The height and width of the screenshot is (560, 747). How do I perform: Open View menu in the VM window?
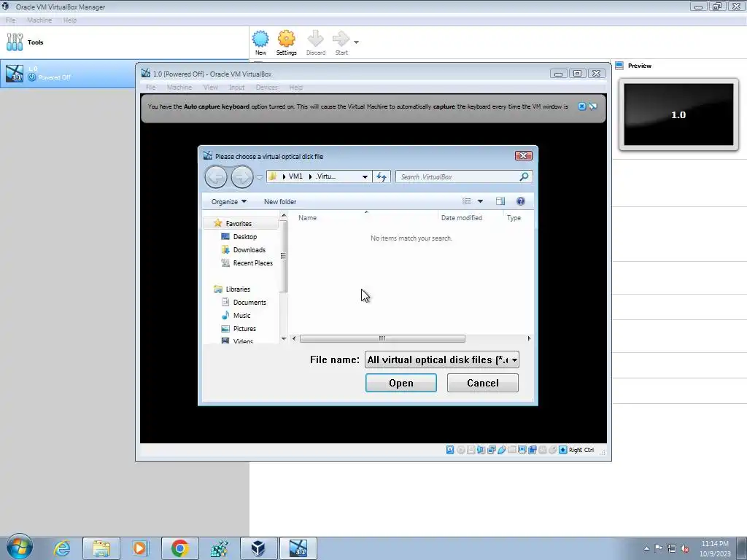211,87
